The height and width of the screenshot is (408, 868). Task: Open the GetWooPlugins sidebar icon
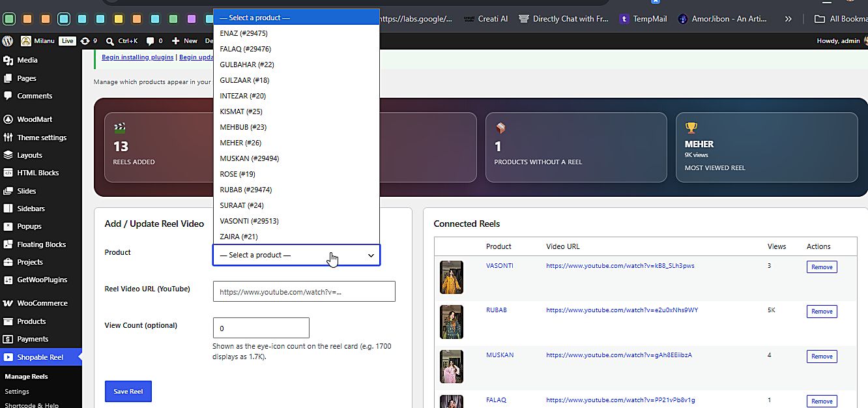[x=8, y=280]
